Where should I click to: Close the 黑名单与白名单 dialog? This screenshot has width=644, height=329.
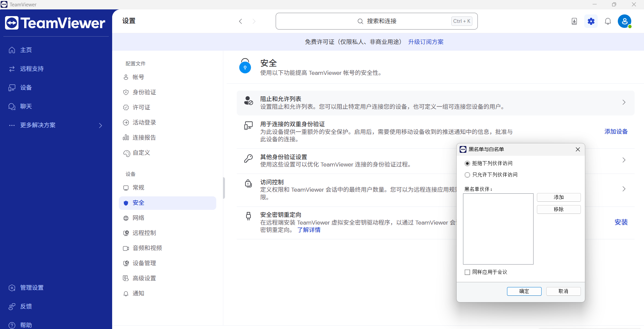click(578, 149)
